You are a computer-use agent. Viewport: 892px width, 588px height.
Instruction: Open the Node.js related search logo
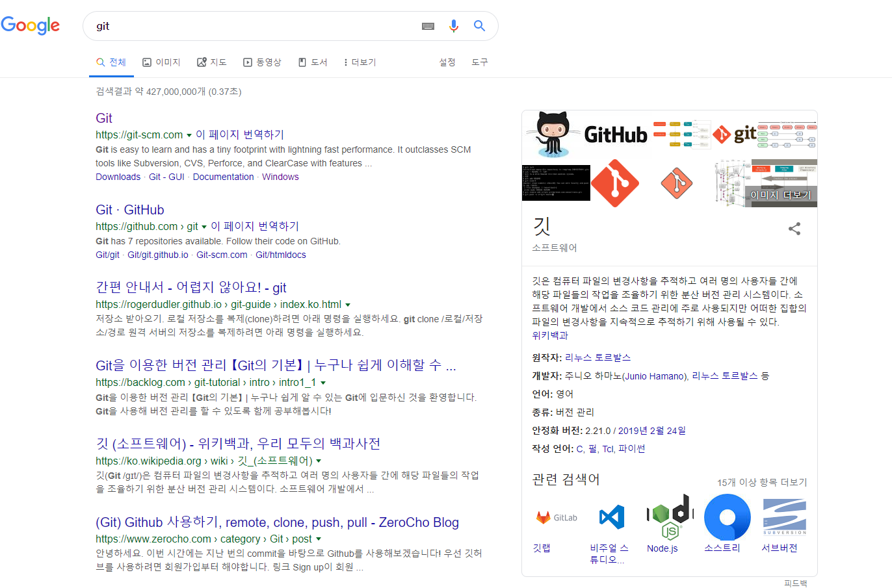click(x=670, y=517)
